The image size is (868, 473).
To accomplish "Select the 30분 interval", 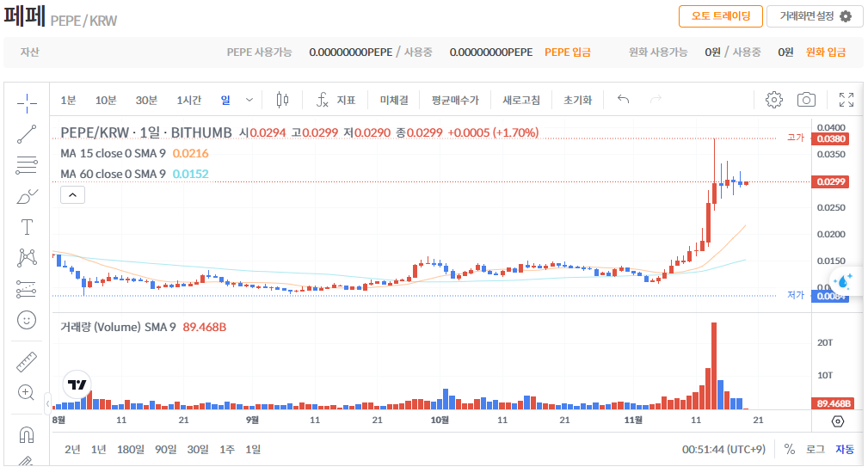I will coord(147,100).
